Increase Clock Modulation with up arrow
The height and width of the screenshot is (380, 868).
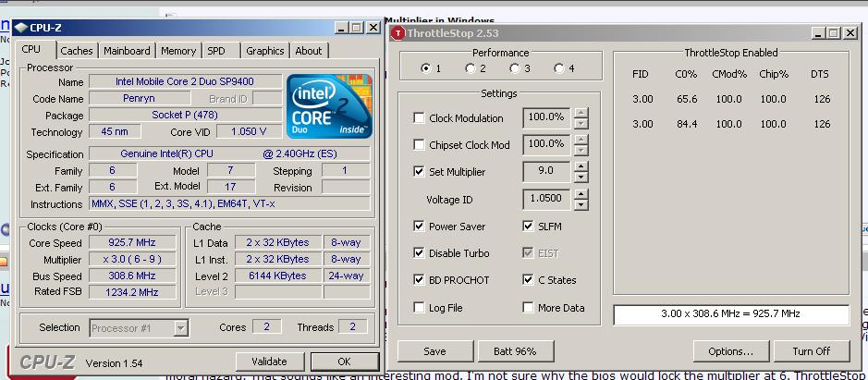point(581,113)
